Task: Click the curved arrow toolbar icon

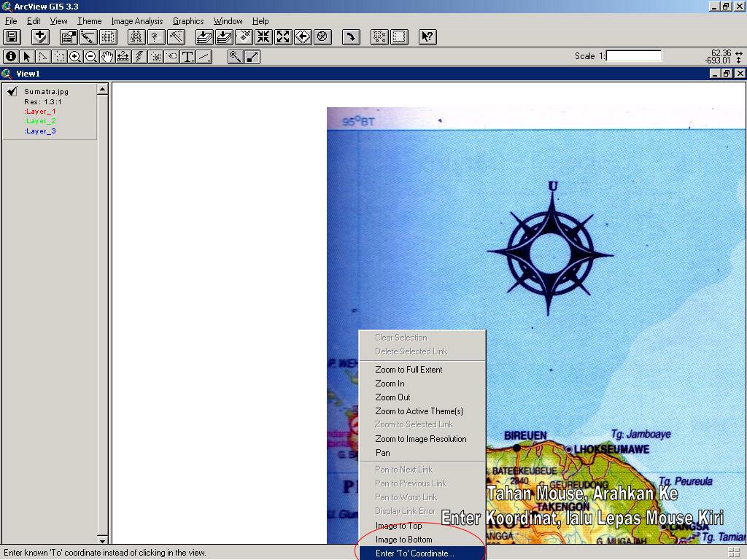Action: [351, 36]
